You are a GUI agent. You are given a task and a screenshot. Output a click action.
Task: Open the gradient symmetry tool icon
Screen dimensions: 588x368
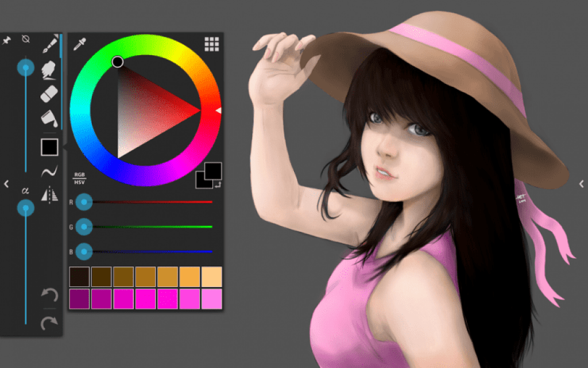tap(51, 193)
